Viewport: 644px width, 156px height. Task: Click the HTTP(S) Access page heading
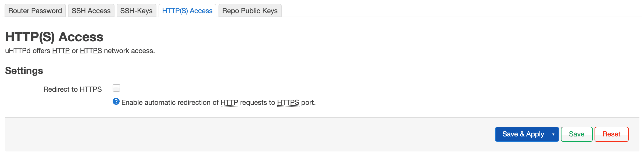coord(54,37)
